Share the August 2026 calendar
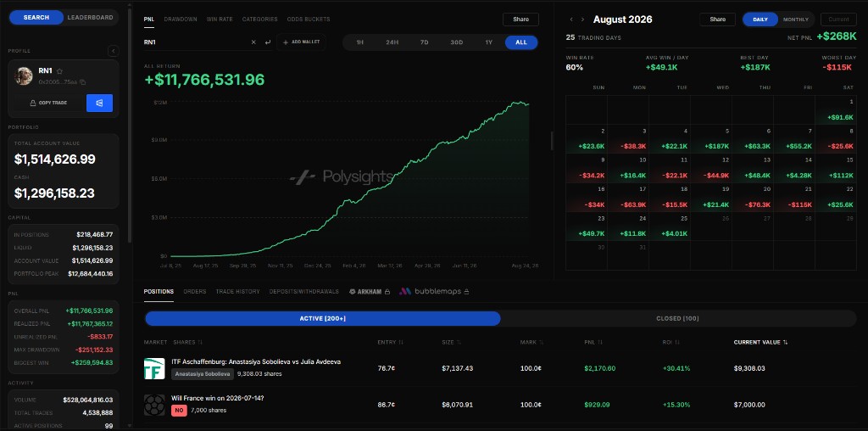The height and width of the screenshot is (431, 868). pyautogui.click(x=717, y=20)
